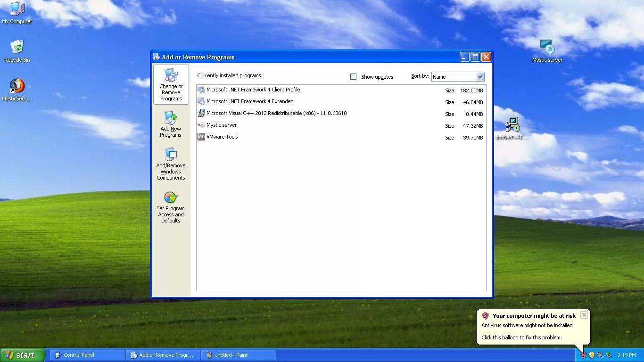Screen dimensions: 644x362
Task: Click red security shield tray icon
Action: [x=583, y=355]
